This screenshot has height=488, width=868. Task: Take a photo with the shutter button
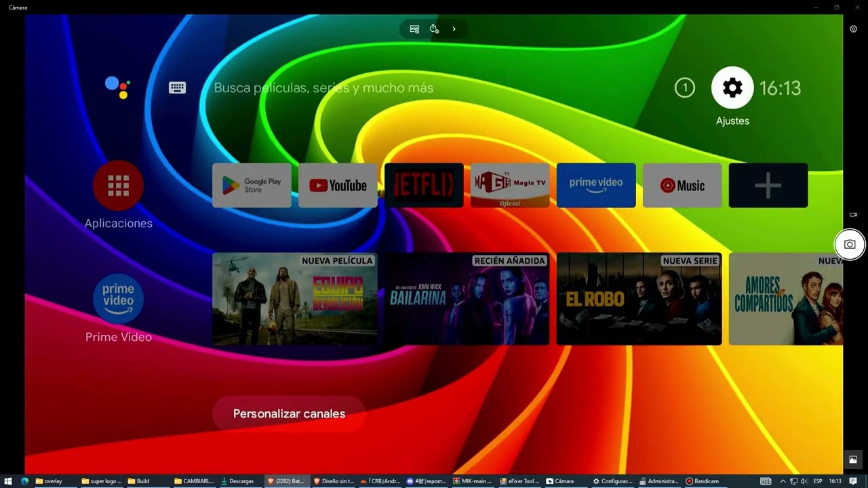pyautogui.click(x=850, y=245)
